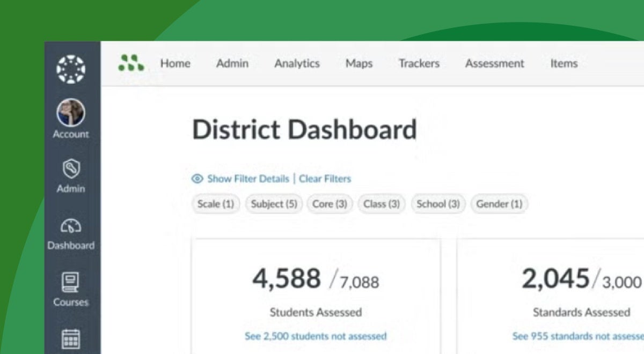Go to the Assessment section
644x354 pixels.
(495, 63)
